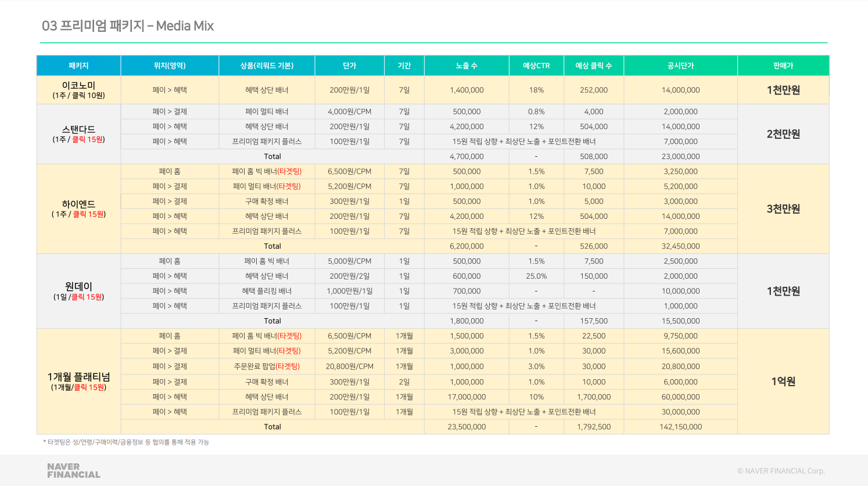Click the 하이엔드 'Total' row label

pyautogui.click(x=272, y=246)
